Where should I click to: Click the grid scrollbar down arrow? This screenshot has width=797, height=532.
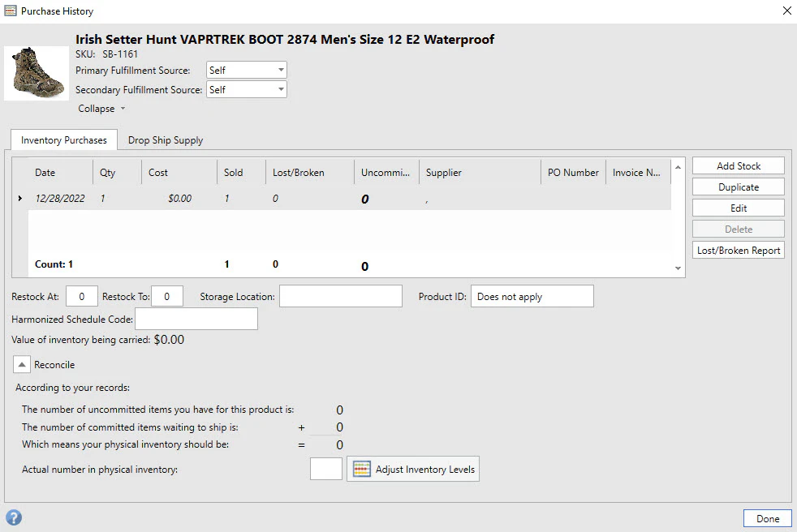(x=677, y=268)
